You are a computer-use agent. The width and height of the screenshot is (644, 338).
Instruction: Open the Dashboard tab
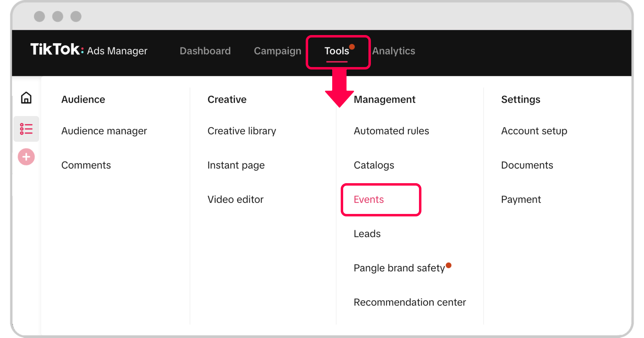pyautogui.click(x=205, y=51)
